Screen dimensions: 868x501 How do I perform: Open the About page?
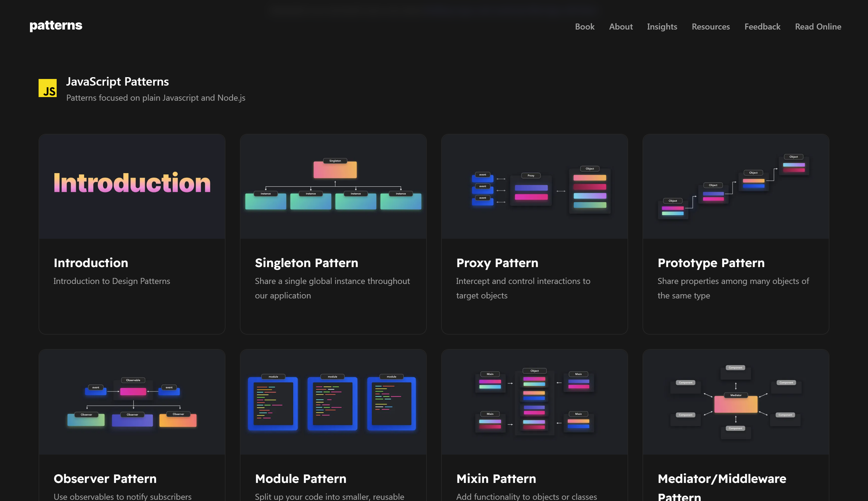(621, 27)
